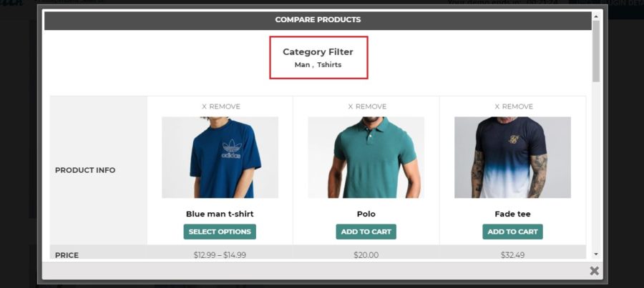
Task: Open the Fade tee title link
Action: tap(512, 214)
